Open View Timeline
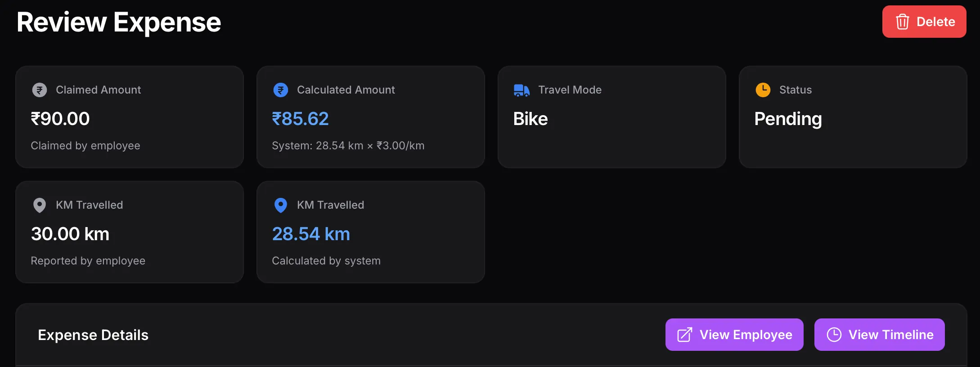Screen dimensions: 980x367 [x=879, y=335]
